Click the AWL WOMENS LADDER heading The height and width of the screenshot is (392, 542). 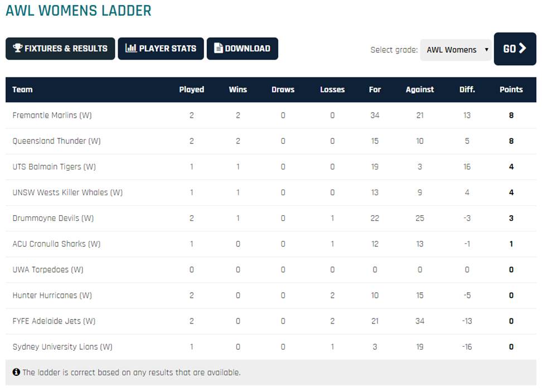pos(79,11)
